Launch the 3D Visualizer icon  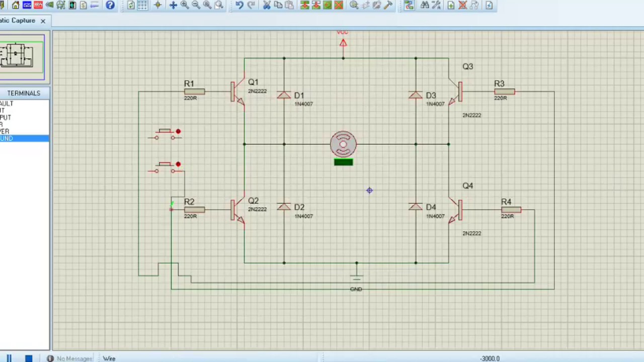pyautogui.click(x=50, y=5)
